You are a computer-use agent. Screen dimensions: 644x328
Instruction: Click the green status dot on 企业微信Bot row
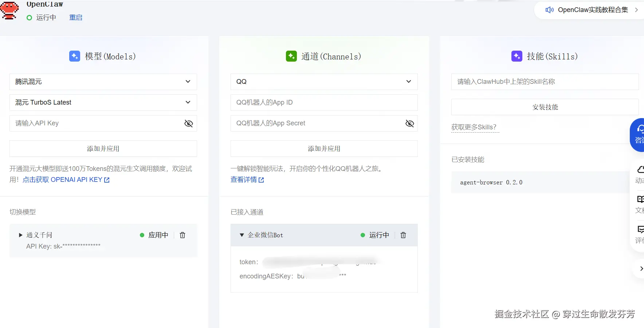pyautogui.click(x=363, y=235)
